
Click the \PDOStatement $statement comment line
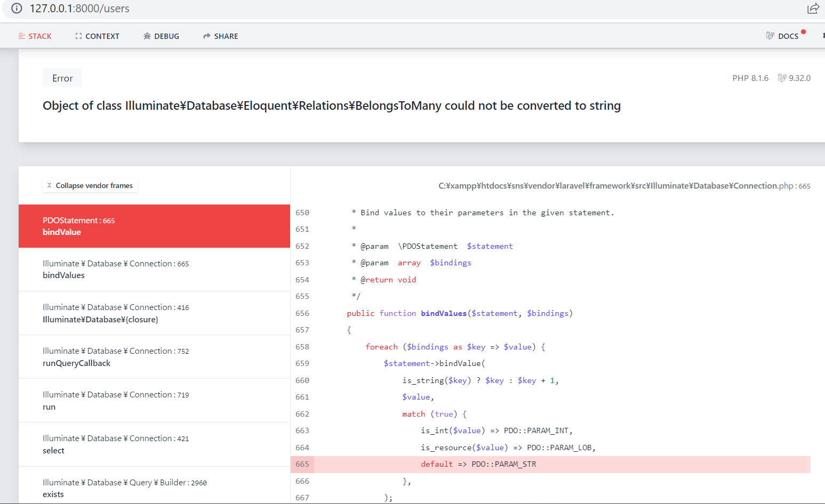pos(432,246)
